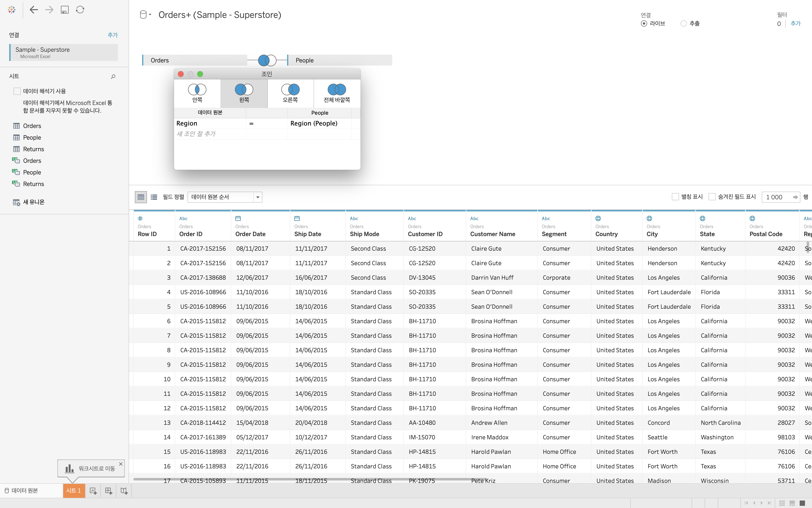The image size is (812, 508).
Task: Click the Returns named range item
Action: point(33,184)
